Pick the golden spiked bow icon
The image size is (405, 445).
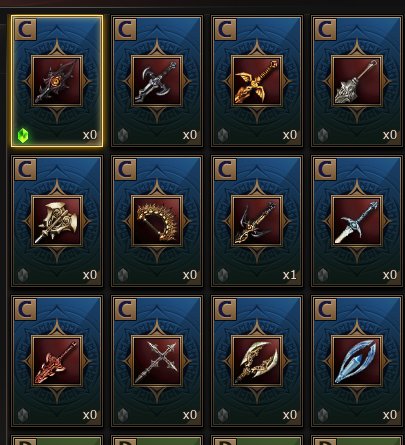click(x=157, y=221)
